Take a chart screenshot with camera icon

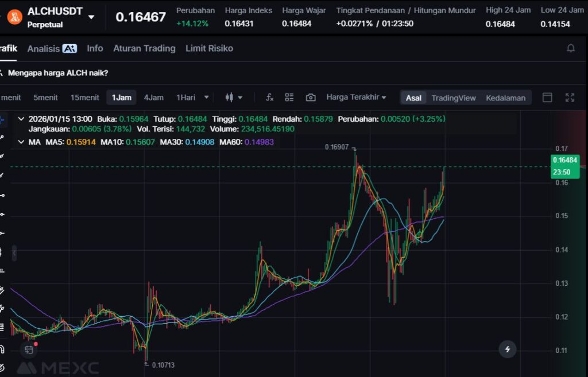311,98
